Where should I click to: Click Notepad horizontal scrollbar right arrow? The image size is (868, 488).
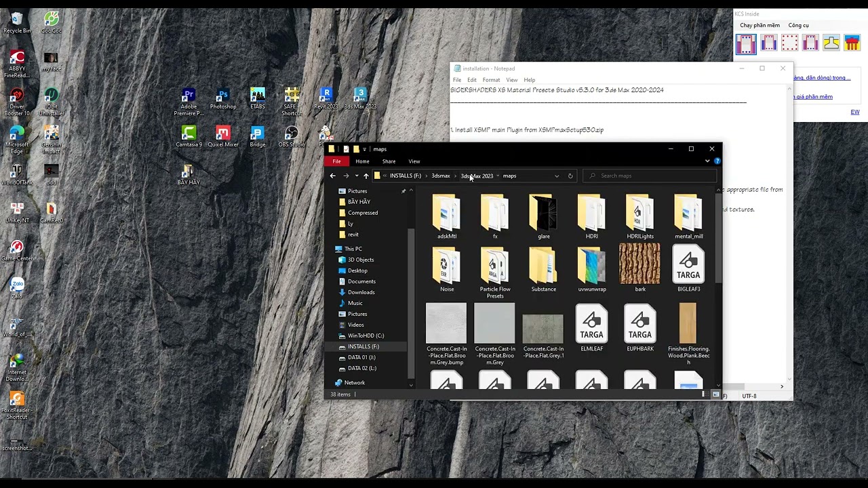(781, 386)
